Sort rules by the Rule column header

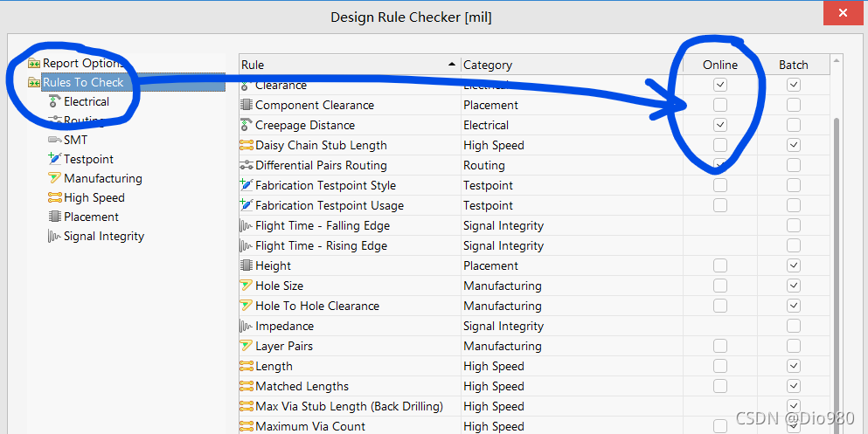pos(350,65)
